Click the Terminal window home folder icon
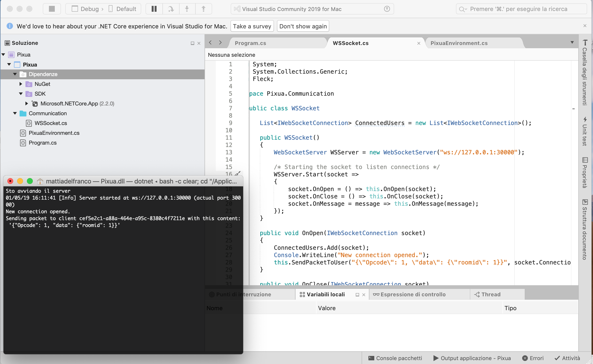593x364 pixels. 40,181
